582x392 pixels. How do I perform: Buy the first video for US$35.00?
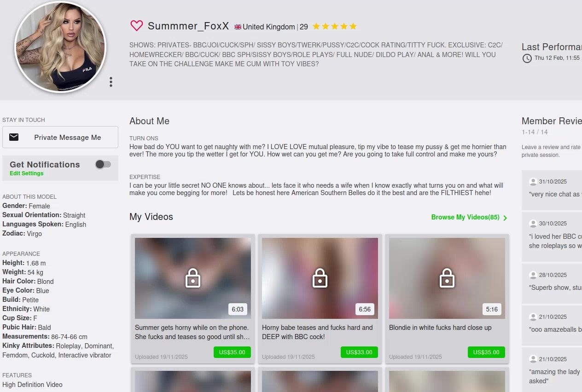coord(232,352)
